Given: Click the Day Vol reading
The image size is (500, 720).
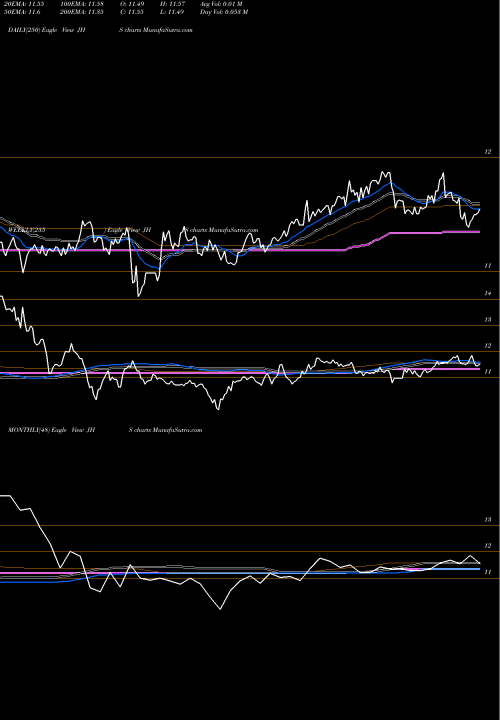Looking at the screenshot, I should click(x=224, y=12).
